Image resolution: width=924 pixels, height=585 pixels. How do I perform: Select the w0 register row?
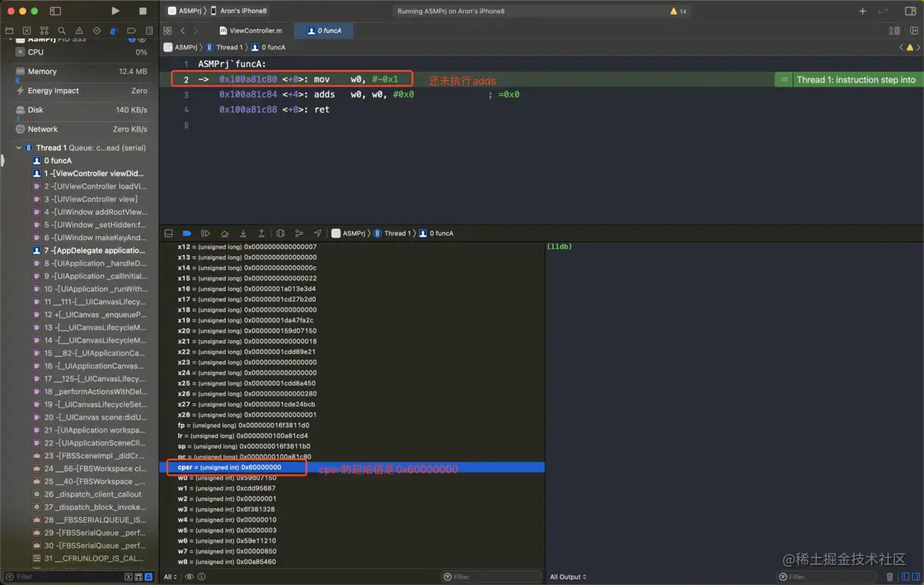[x=352, y=478]
